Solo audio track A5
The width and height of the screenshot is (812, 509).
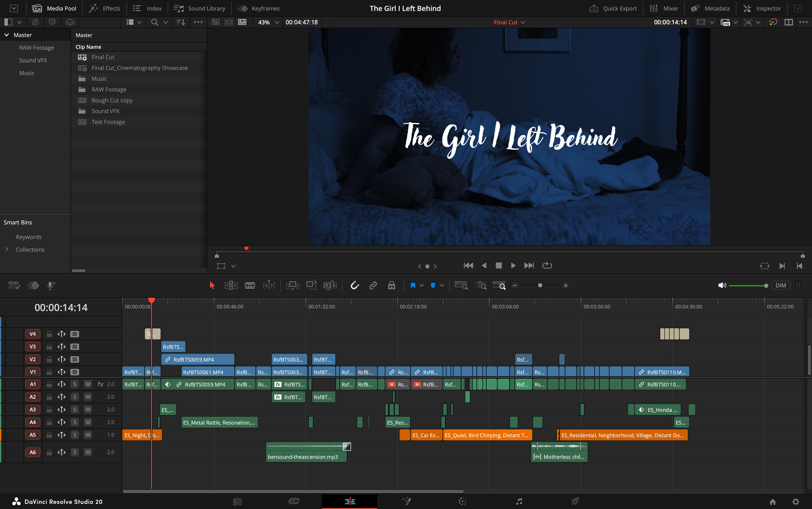click(75, 435)
